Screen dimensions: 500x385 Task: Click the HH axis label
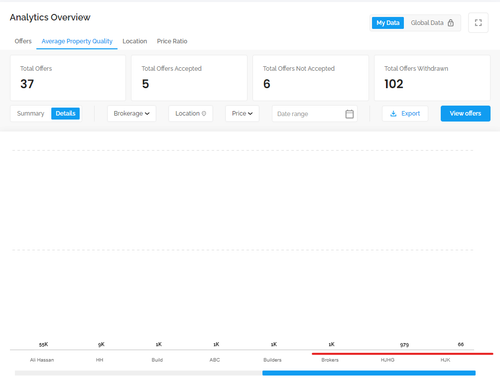[x=99, y=360]
